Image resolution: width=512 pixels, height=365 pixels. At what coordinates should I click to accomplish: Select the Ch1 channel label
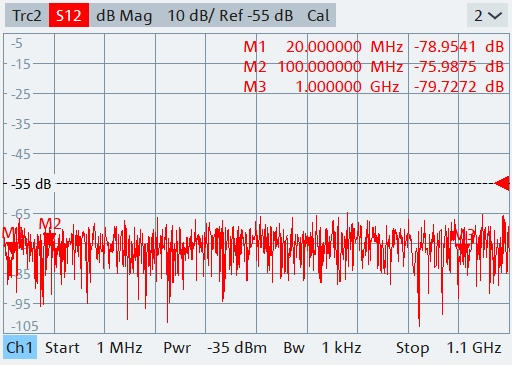(20, 348)
